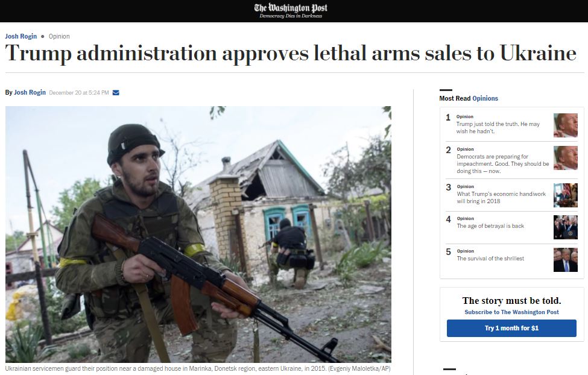This screenshot has height=375, width=588.
Task: Click the Try 1 month for $1 button
Action: (511, 328)
